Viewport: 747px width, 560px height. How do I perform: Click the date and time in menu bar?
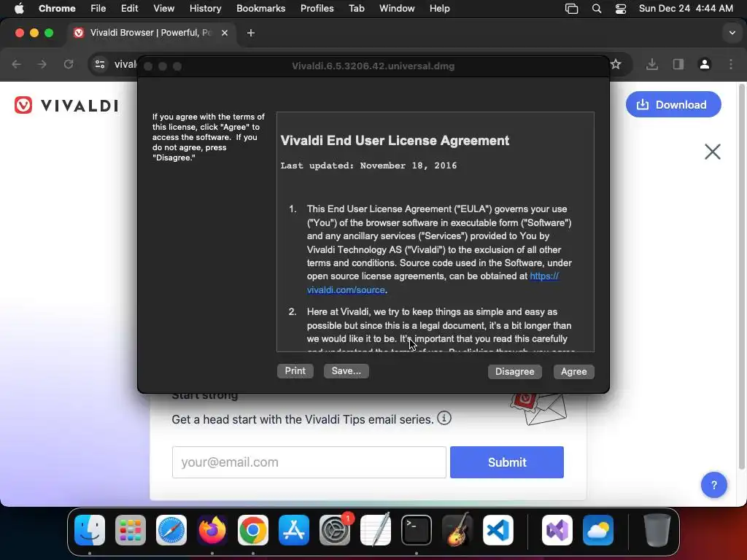click(x=686, y=8)
